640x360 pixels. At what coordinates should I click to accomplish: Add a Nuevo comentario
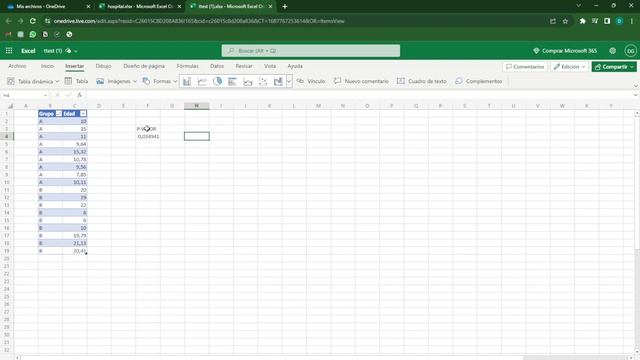tap(361, 81)
